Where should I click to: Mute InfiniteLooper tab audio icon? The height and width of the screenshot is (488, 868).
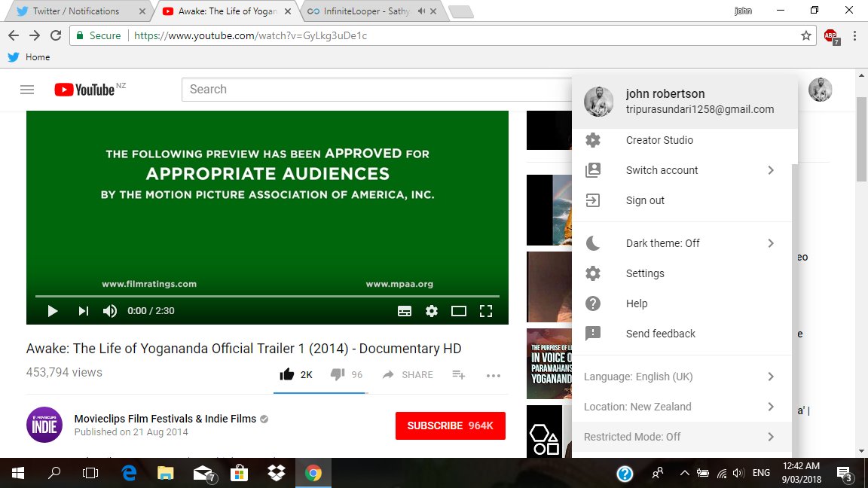point(421,11)
